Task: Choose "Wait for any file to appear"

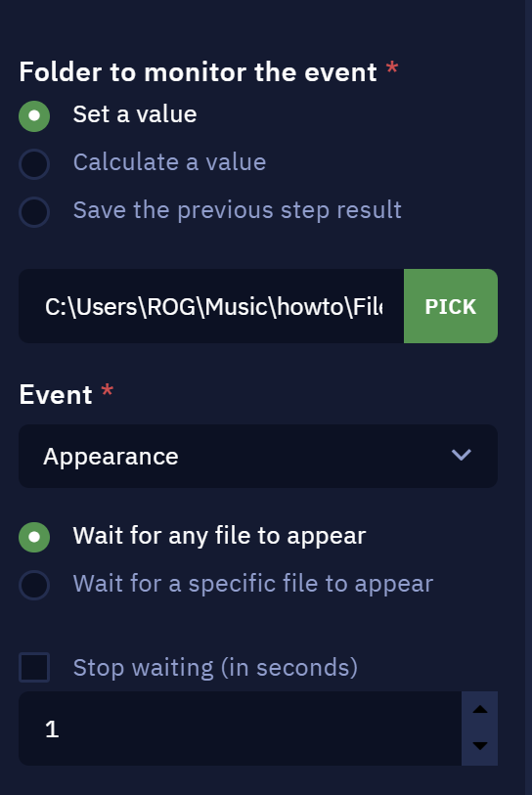Action: (x=34, y=537)
